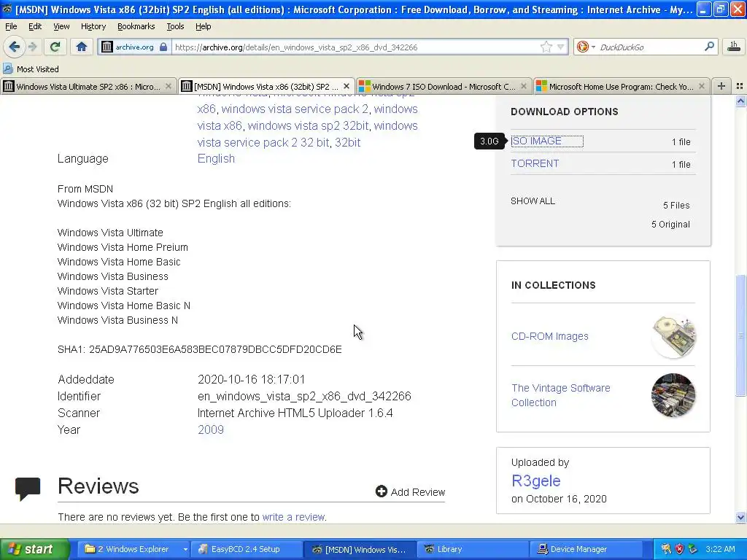
Task: Open the File menu
Action: click(x=11, y=26)
